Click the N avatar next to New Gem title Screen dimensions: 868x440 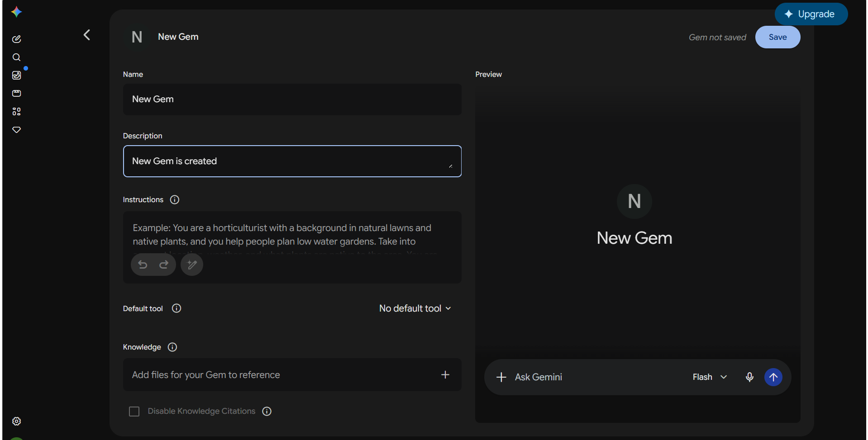137,37
